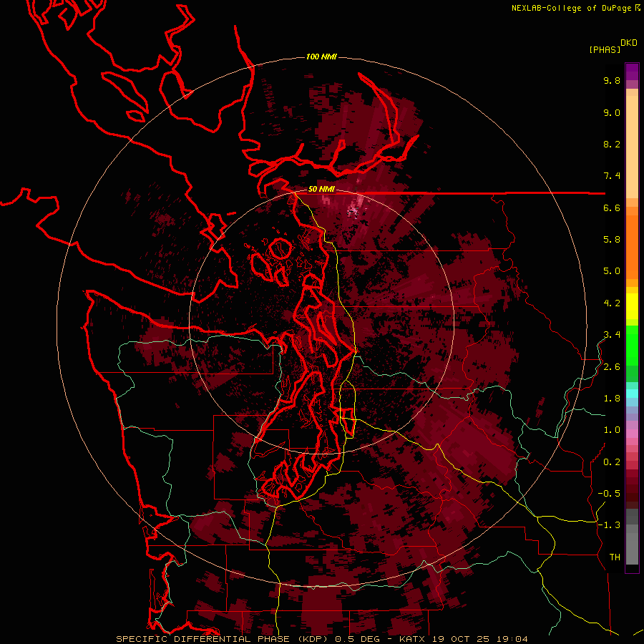This screenshot has width=644, height=644.
Task: Click the yellow segment of the color bar
Action: click(x=632, y=306)
